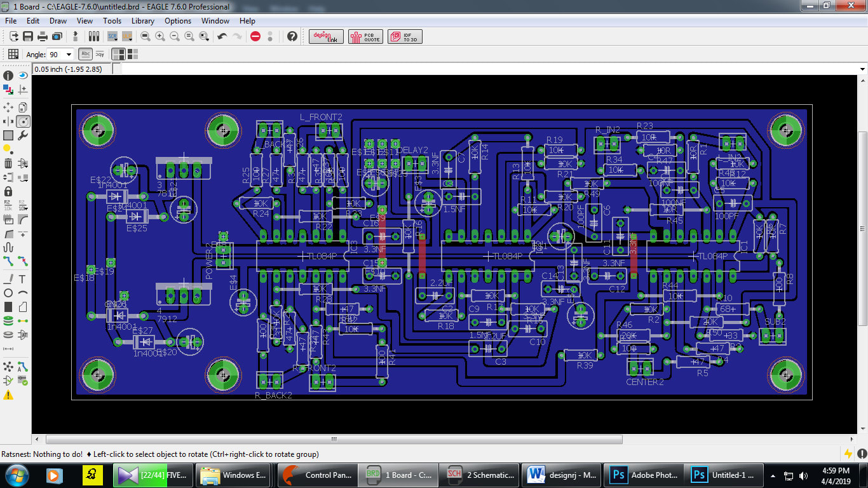Select the Ripup tool
This screenshot has height=488, width=868.
[x=23, y=261]
